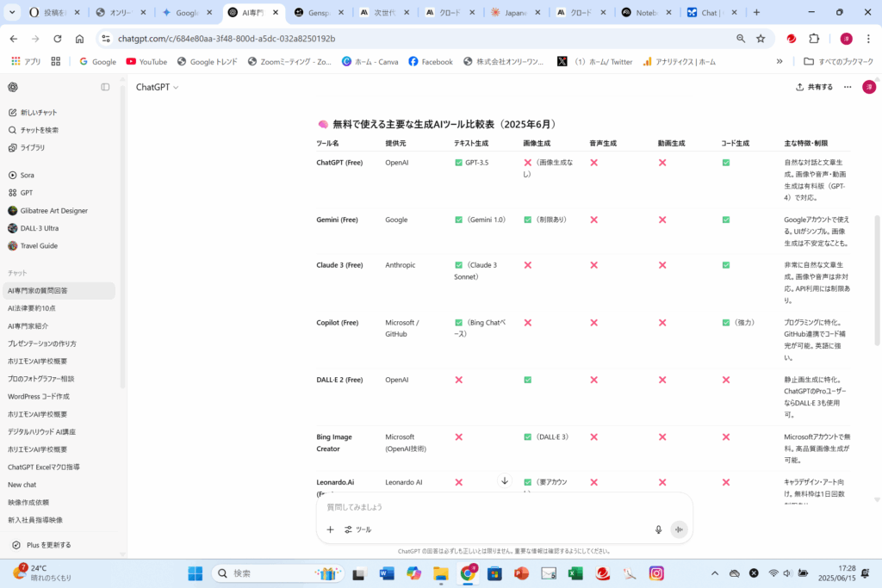
Task: Open Sora from the sidebar
Action: 22,175
